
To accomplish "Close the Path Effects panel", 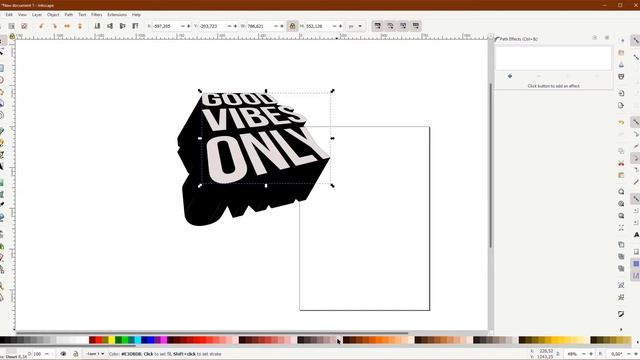I will point(607,38).
